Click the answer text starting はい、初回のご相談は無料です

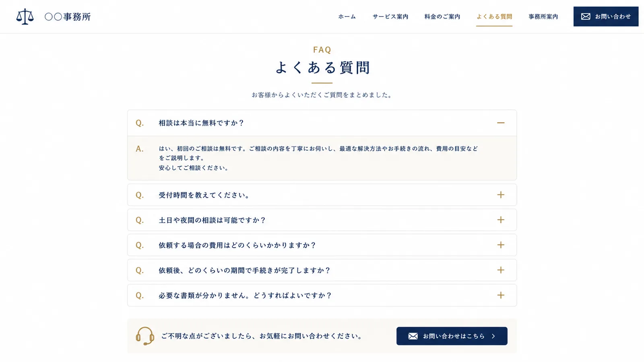tap(318, 158)
